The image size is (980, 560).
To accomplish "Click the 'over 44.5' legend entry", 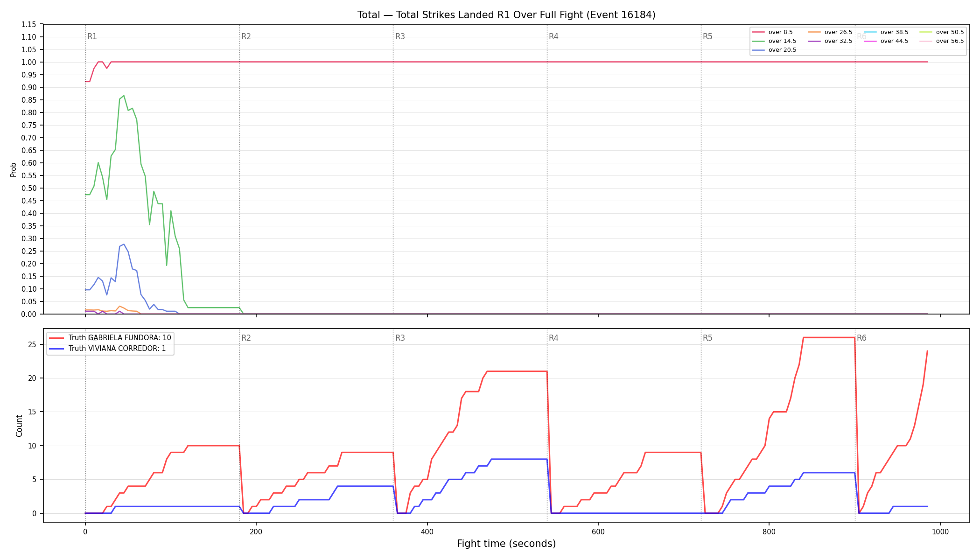I will [886, 41].
